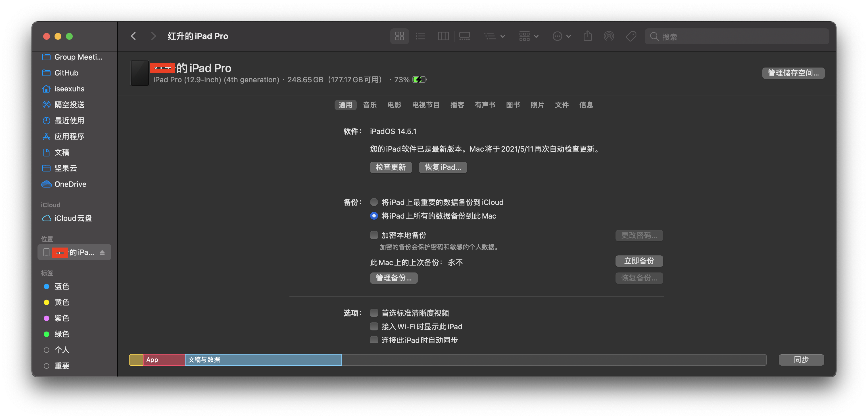Switch to the 有声书 tab

point(485,105)
